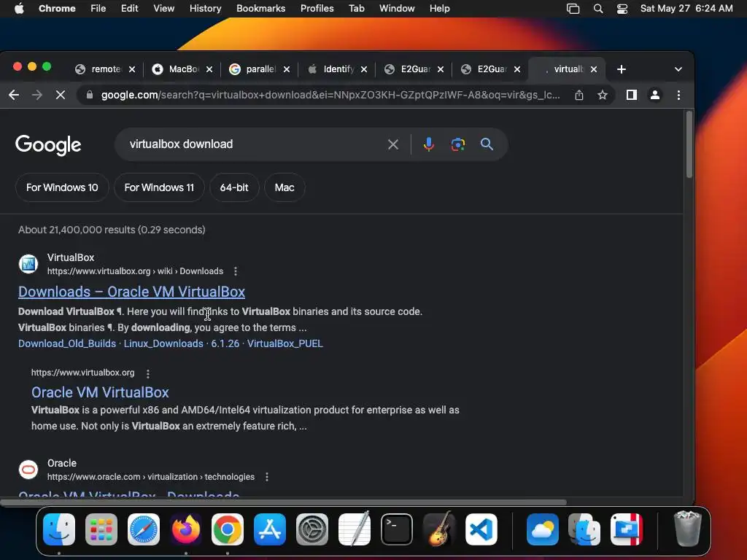Open the cloud weather app in dock
747x560 pixels.
[x=543, y=529]
